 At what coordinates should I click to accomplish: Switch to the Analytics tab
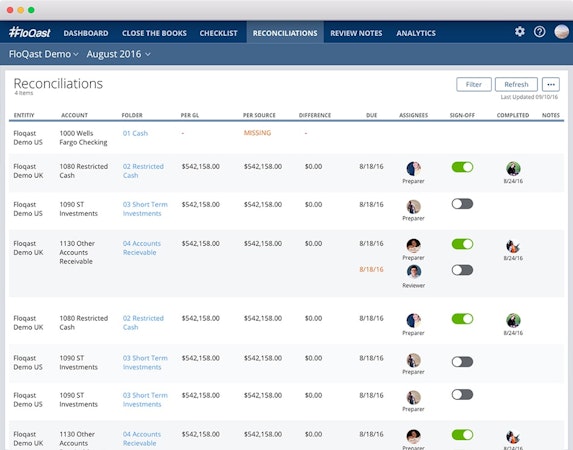(416, 33)
